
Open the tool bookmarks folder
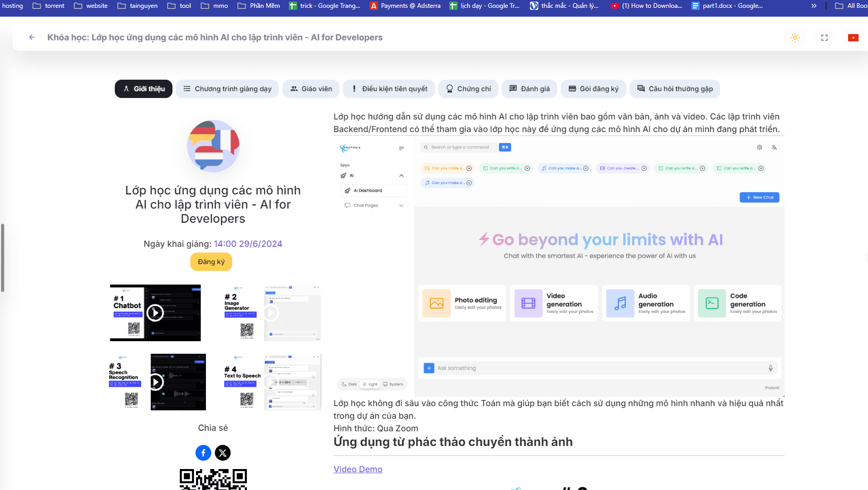pyautogui.click(x=179, y=6)
